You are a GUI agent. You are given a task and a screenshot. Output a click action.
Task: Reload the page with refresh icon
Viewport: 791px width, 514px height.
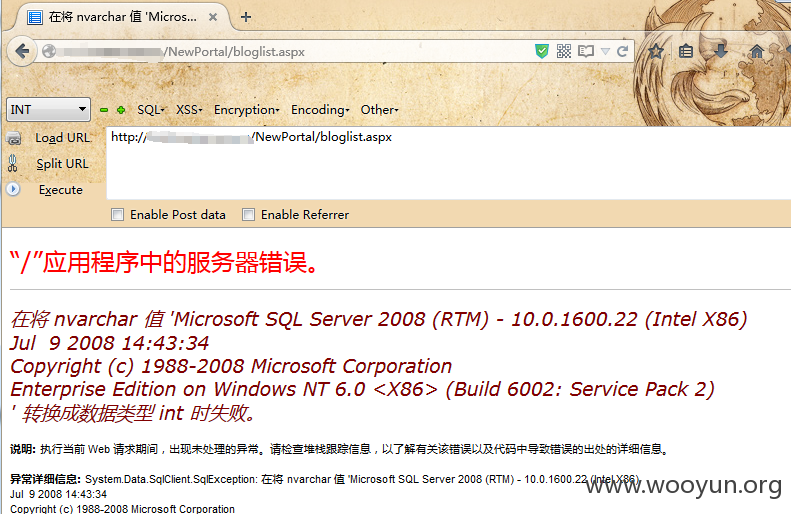623,51
